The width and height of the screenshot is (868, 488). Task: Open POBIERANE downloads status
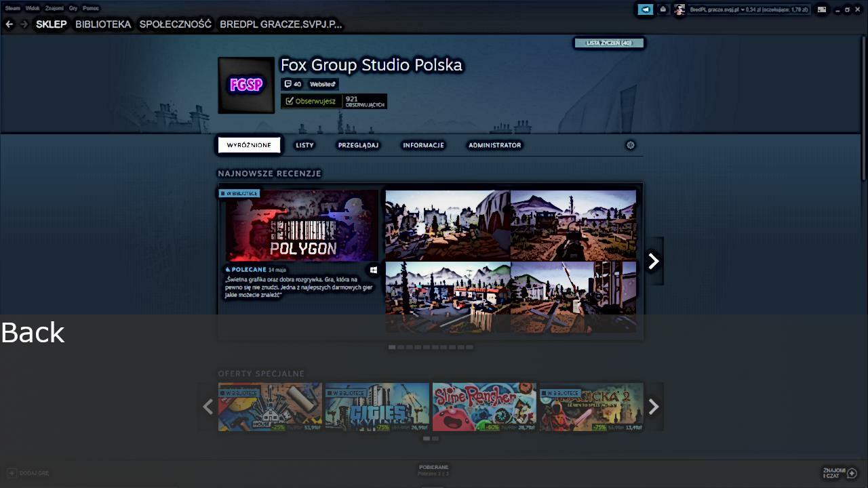point(434,470)
